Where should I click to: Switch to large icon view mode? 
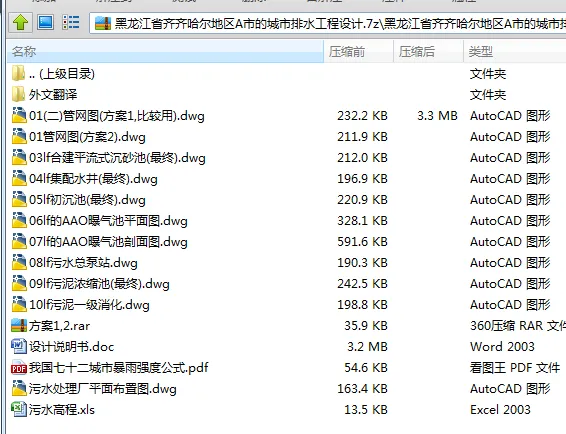45,22
